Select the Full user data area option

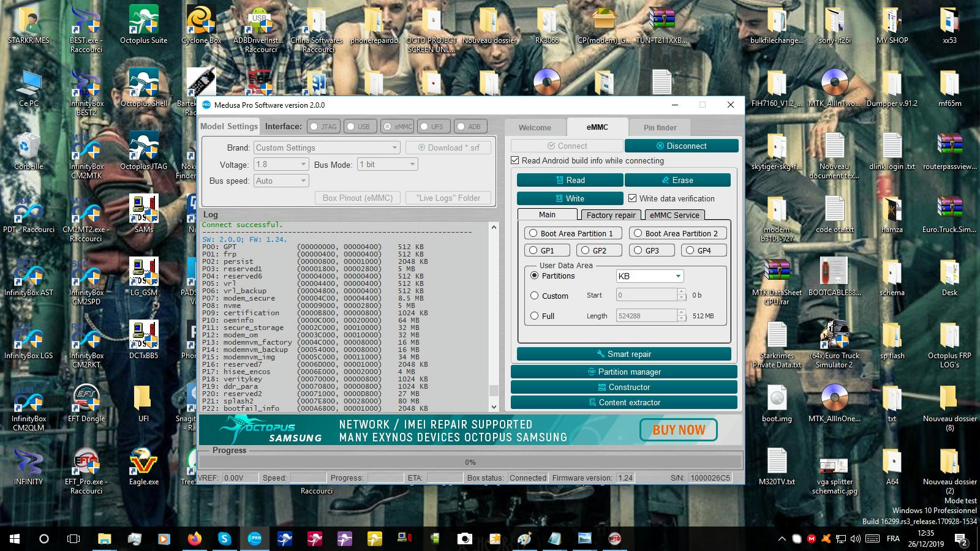click(535, 316)
